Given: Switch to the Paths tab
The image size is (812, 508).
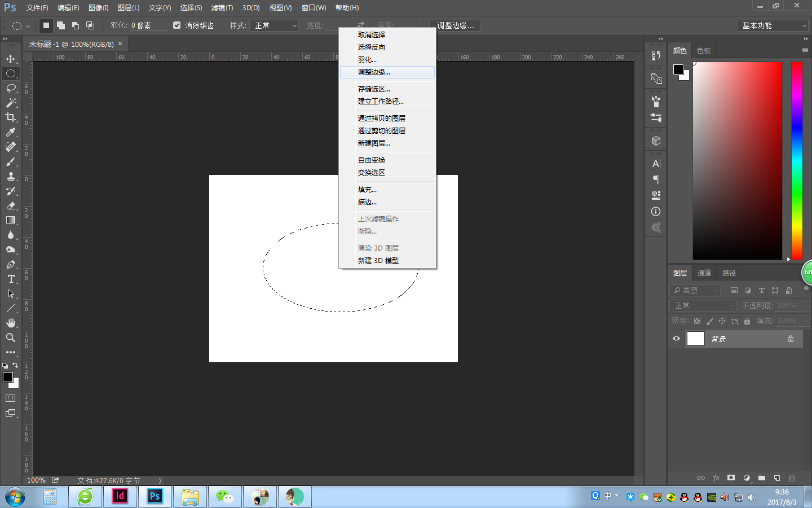Looking at the screenshot, I should (729, 273).
